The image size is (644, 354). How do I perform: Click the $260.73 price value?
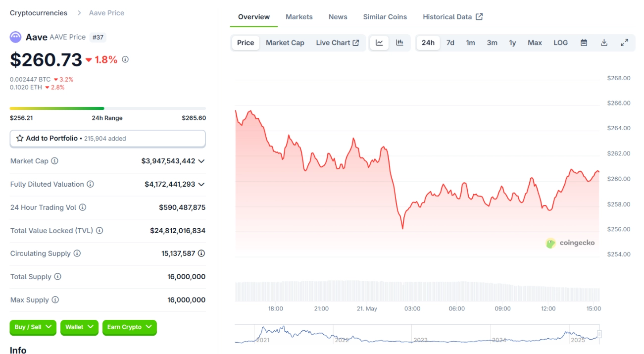tap(46, 60)
